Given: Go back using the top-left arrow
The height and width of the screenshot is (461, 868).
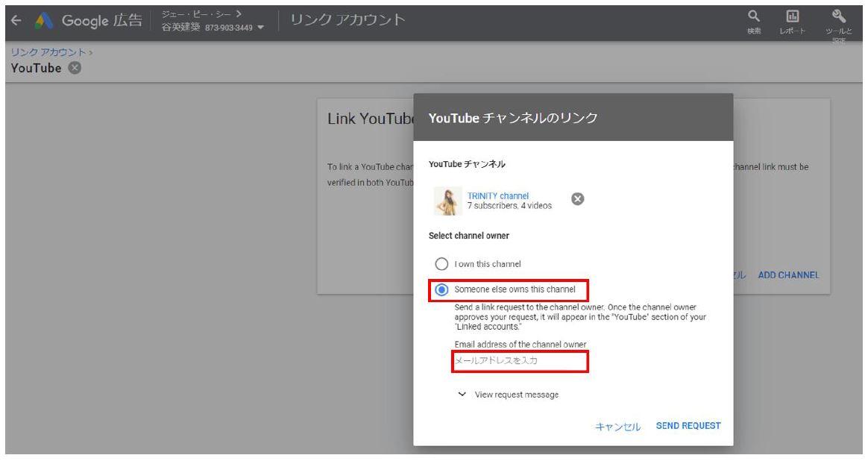Looking at the screenshot, I should pos(16,21).
